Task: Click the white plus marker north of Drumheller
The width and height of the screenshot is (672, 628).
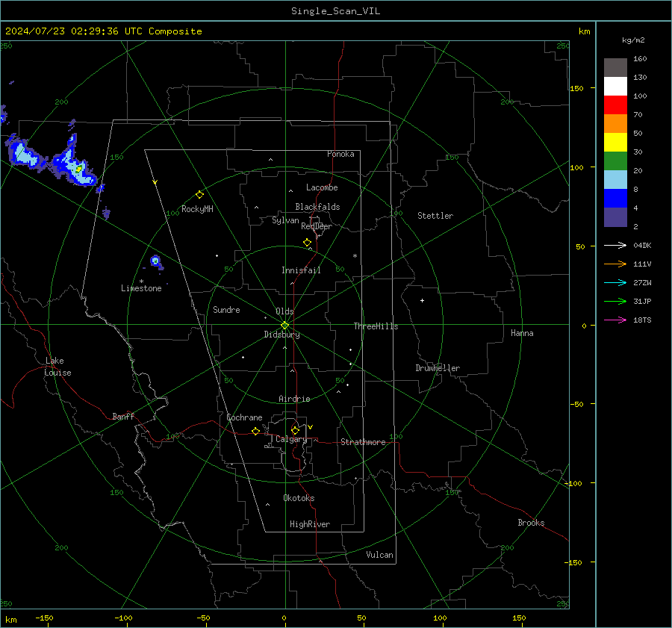Action: [422, 300]
